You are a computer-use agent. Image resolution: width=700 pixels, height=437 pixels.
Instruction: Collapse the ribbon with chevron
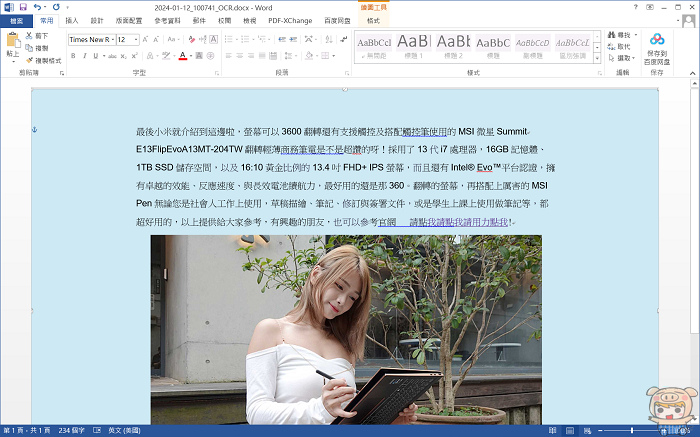click(x=692, y=73)
